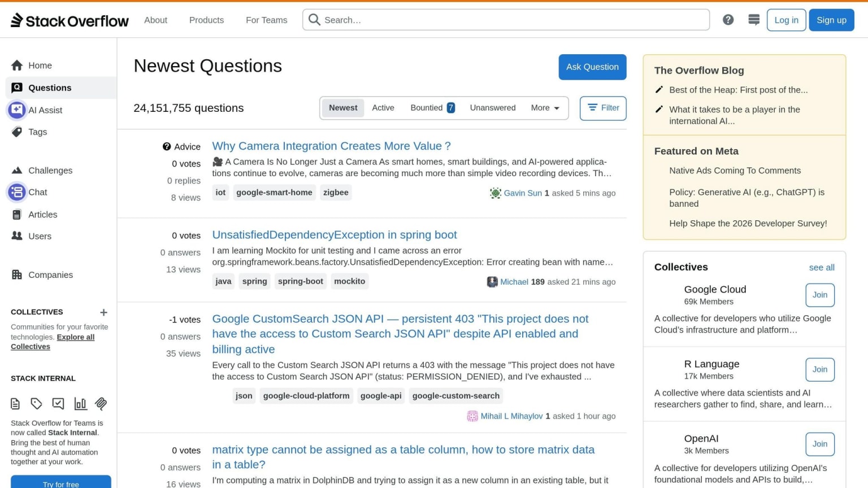The image size is (868, 488).
Task: Click Gavin Sun's avatar icon
Action: 496,193
